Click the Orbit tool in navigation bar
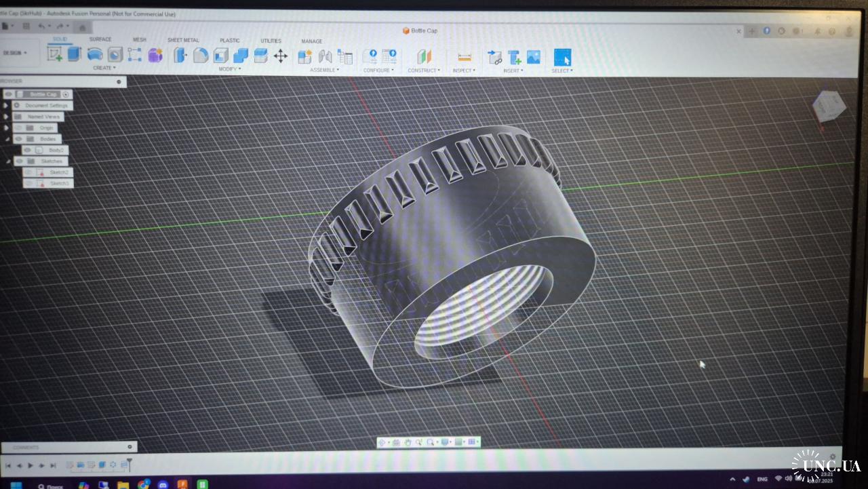Screen dimensions: 868x489 (382, 442)
